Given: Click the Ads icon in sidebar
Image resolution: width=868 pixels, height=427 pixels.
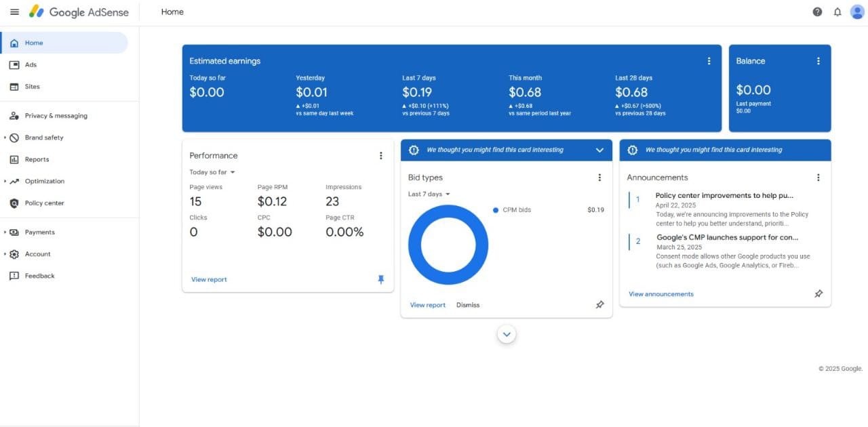Looking at the screenshot, I should (x=14, y=65).
